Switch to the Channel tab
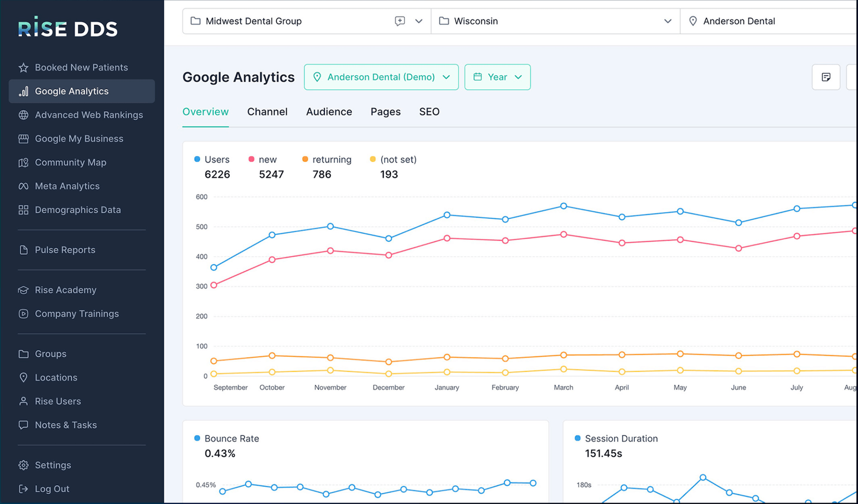The height and width of the screenshot is (504, 858). 267,112
